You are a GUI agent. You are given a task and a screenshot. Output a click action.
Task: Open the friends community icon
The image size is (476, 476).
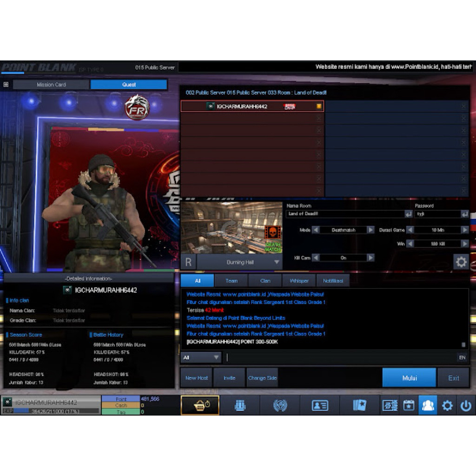coord(428,405)
